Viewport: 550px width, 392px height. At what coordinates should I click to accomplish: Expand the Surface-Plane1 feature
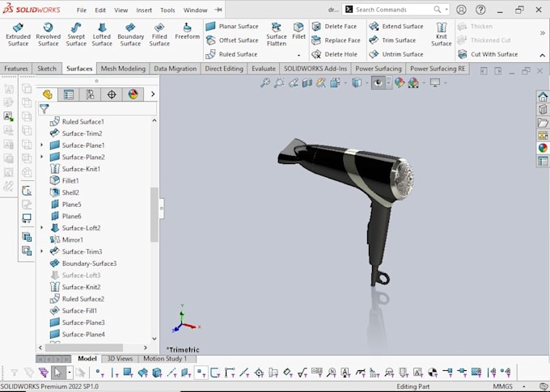click(x=42, y=145)
